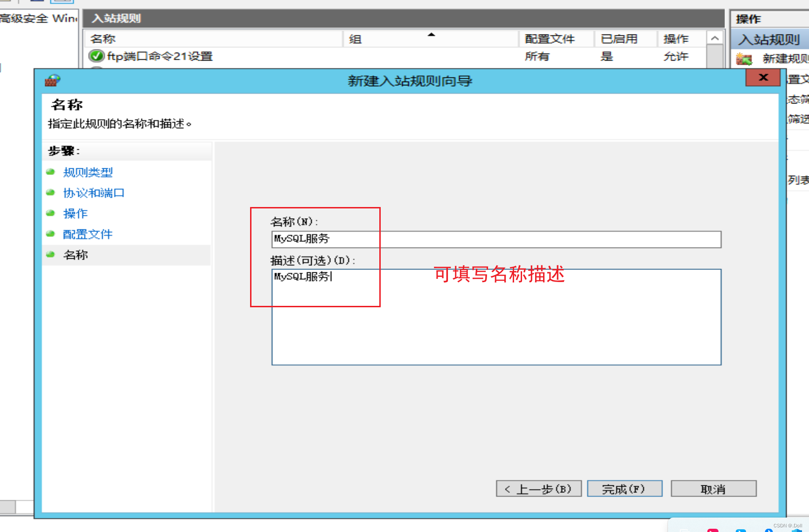809x532 pixels.
Task: Open the 操作 step from the steps list
Action: click(x=75, y=213)
